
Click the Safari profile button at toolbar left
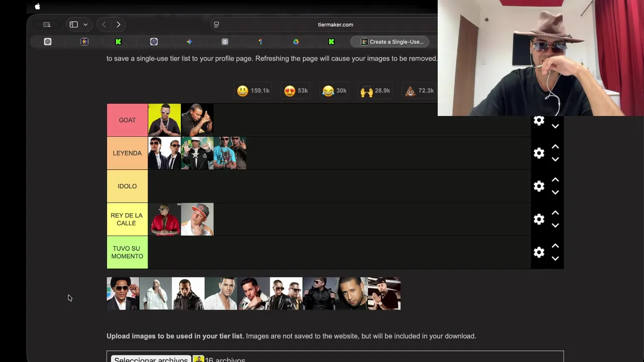(x=47, y=25)
